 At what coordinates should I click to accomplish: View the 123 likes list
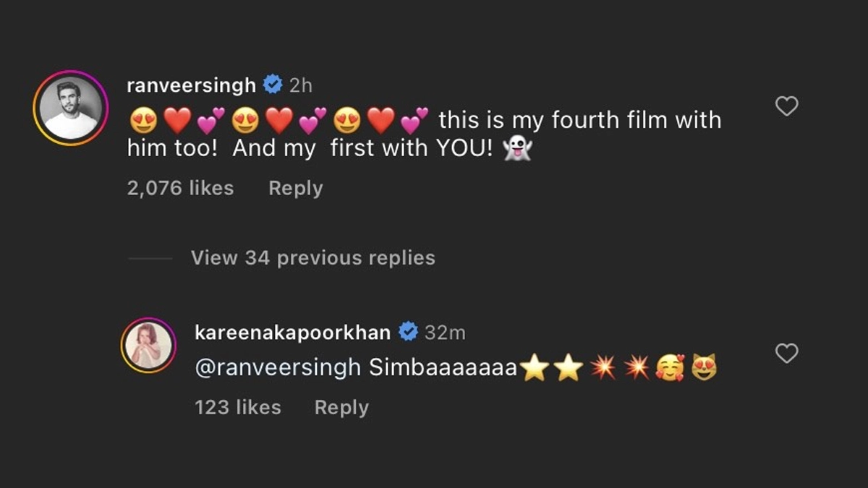[x=237, y=408]
